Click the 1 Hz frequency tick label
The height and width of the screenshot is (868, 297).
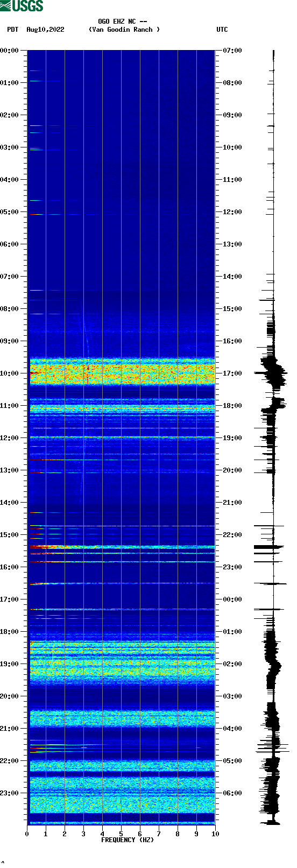coord(46,834)
